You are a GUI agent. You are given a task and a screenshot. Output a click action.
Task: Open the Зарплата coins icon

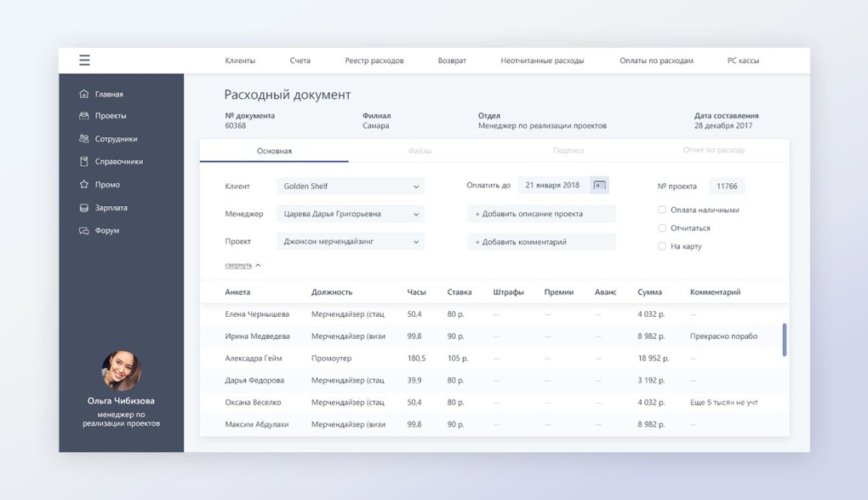click(83, 208)
